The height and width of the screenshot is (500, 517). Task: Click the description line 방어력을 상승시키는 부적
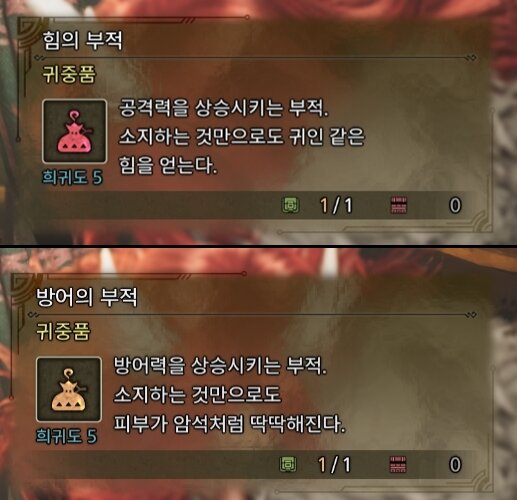click(220, 365)
